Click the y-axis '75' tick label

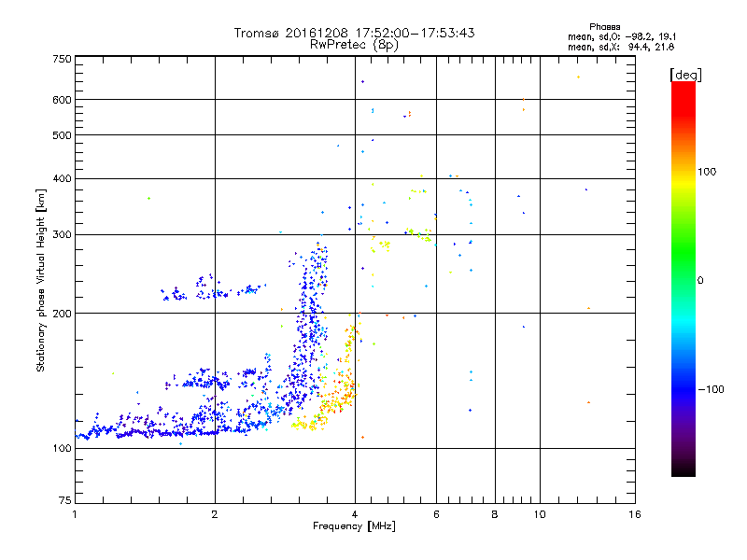[64, 500]
